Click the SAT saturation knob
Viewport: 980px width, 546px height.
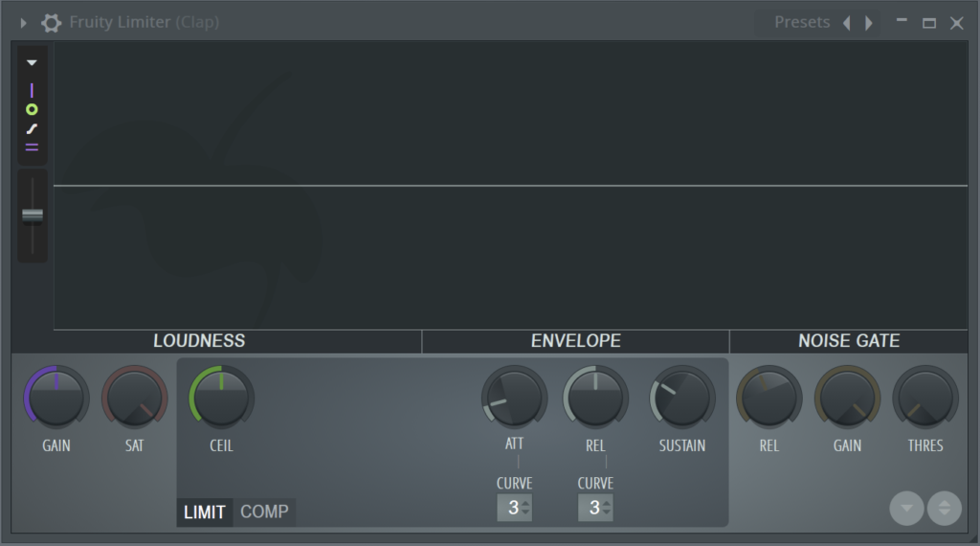click(134, 398)
